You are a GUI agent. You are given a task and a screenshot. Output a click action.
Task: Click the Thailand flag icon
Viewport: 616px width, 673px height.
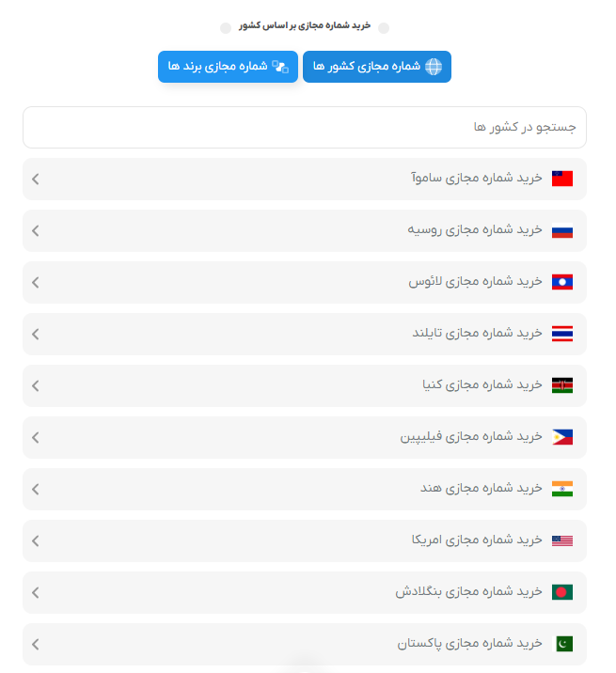[562, 334]
